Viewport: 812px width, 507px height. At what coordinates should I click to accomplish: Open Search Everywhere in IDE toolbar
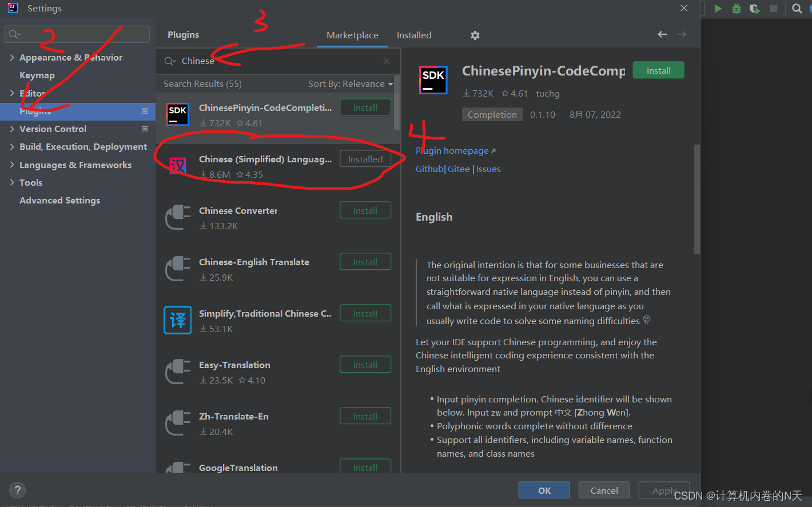tap(797, 9)
